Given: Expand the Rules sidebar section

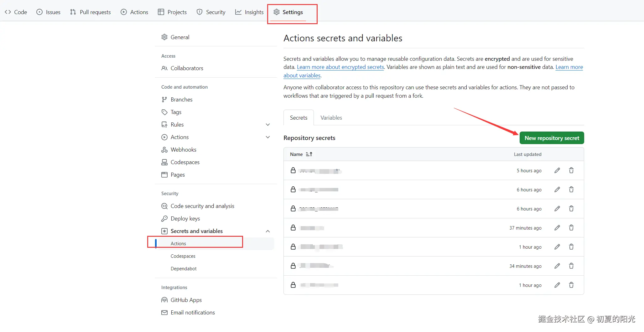Looking at the screenshot, I should [x=268, y=125].
